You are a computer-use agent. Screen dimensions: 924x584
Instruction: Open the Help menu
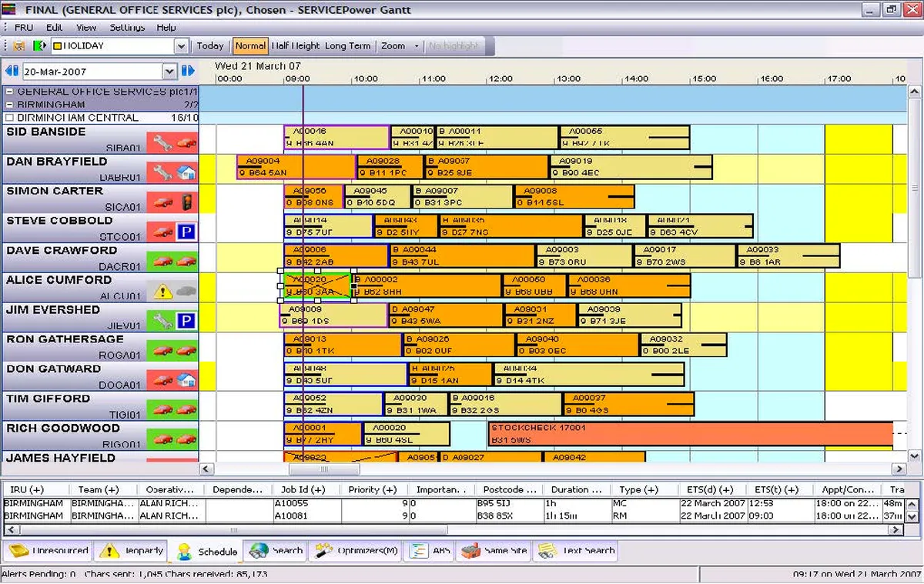pos(166,27)
